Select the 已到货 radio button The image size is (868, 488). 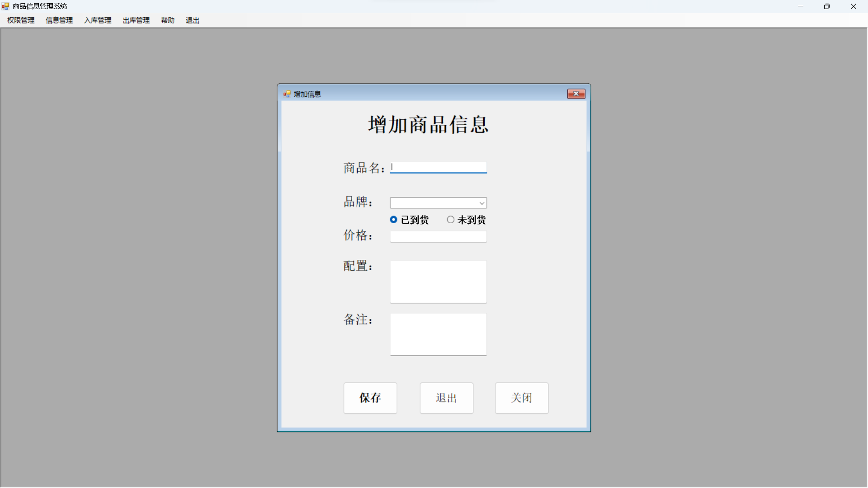[409, 220]
